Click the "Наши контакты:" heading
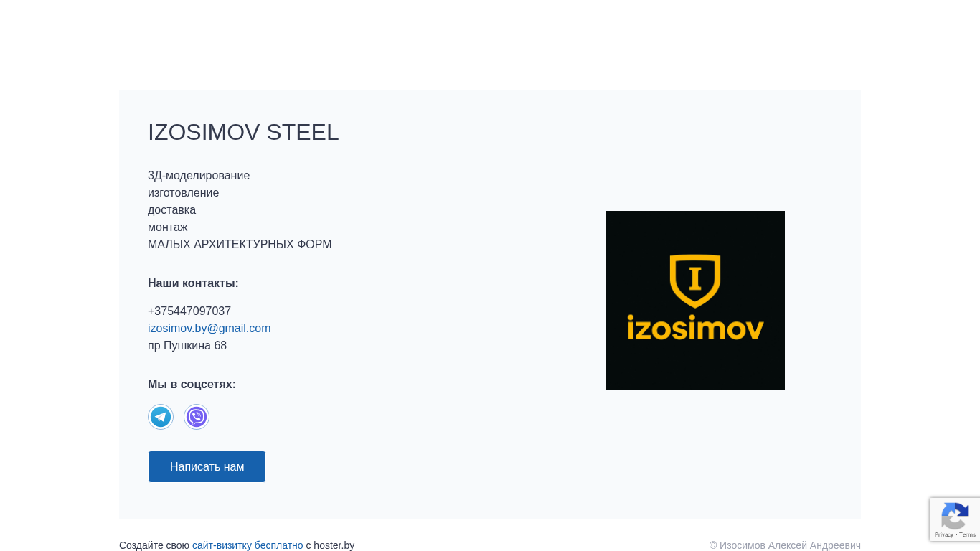 tap(193, 283)
